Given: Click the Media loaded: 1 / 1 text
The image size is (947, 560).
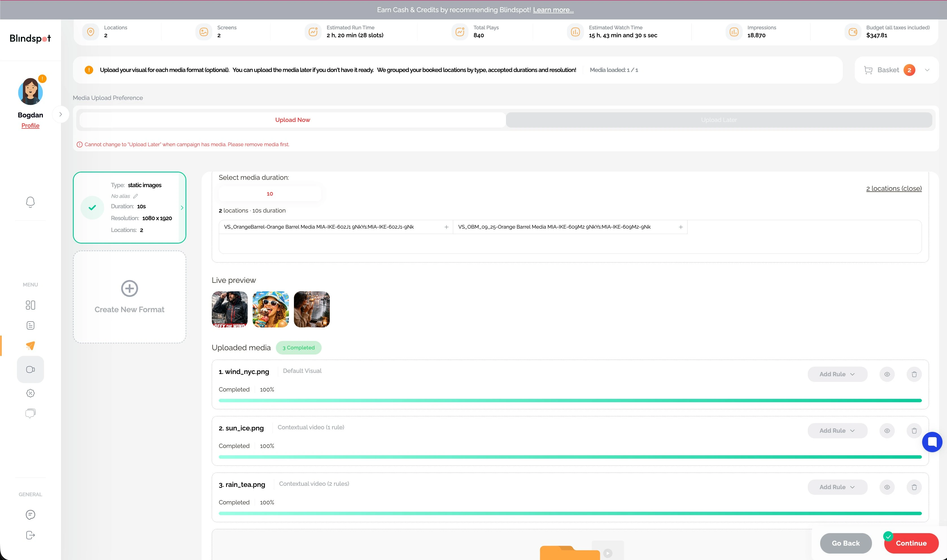Looking at the screenshot, I should [614, 70].
